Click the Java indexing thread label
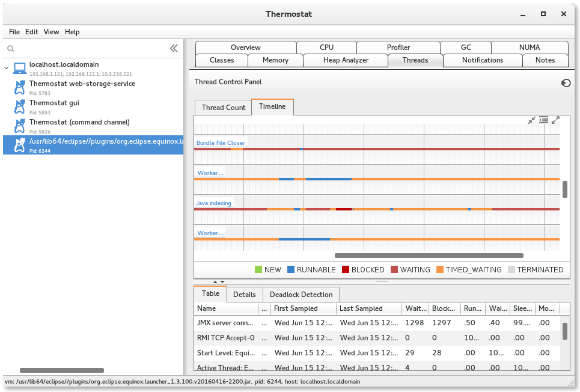 coord(213,203)
